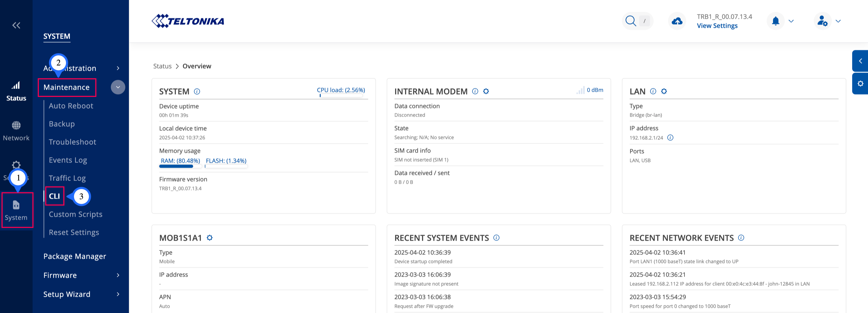Open the user account dropdown
Viewport: 868px width, 313px height.
click(x=823, y=21)
